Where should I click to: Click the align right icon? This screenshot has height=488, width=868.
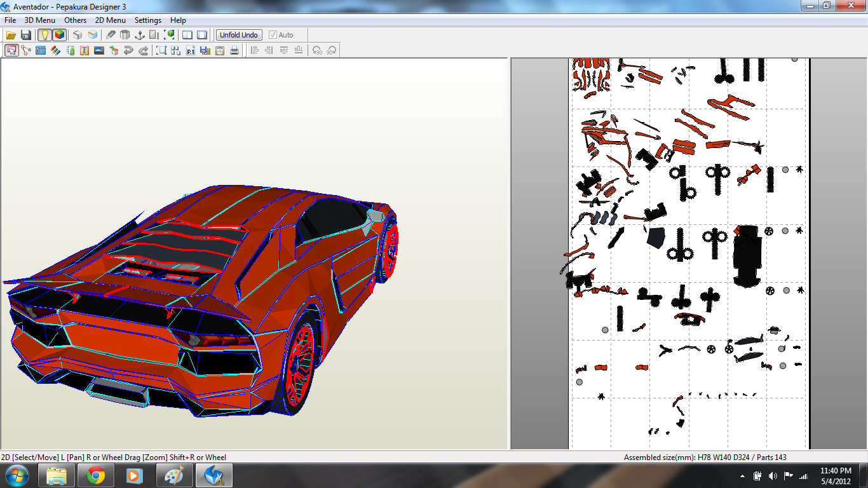click(x=269, y=50)
